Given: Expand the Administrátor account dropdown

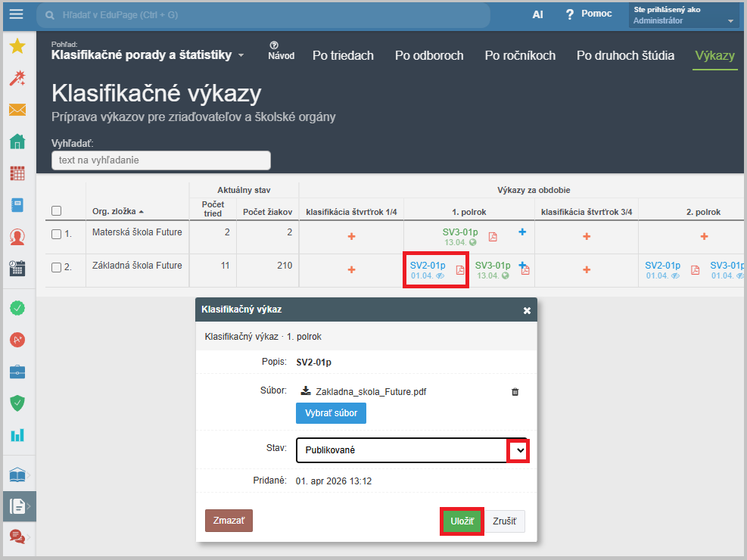Looking at the screenshot, I should pyautogui.click(x=730, y=21).
